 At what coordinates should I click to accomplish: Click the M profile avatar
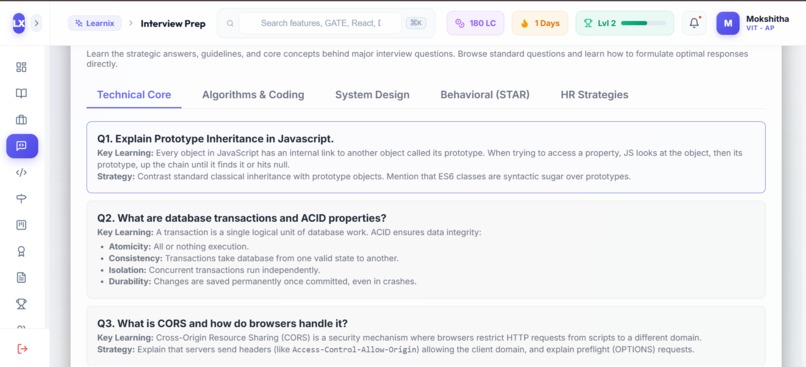pyautogui.click(x=728, y=23)
